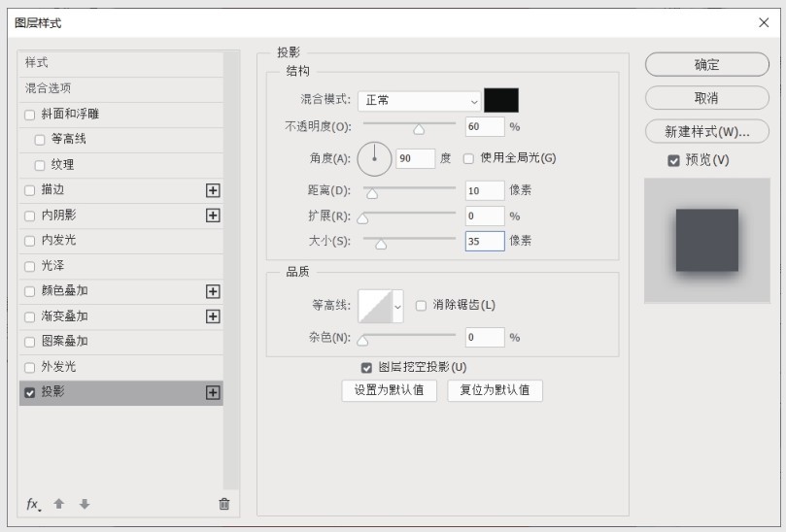Click the 取消 button
The width and height of the screenshot is (786, 532).
click(706, 98)
